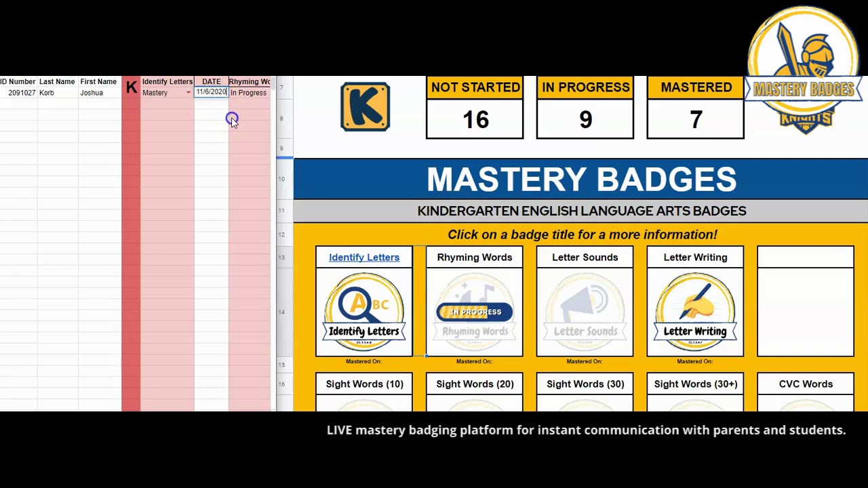Screen dimensions: 868x488
Task: Click the yellow K grade-level icon
Action: pos(366,106)
